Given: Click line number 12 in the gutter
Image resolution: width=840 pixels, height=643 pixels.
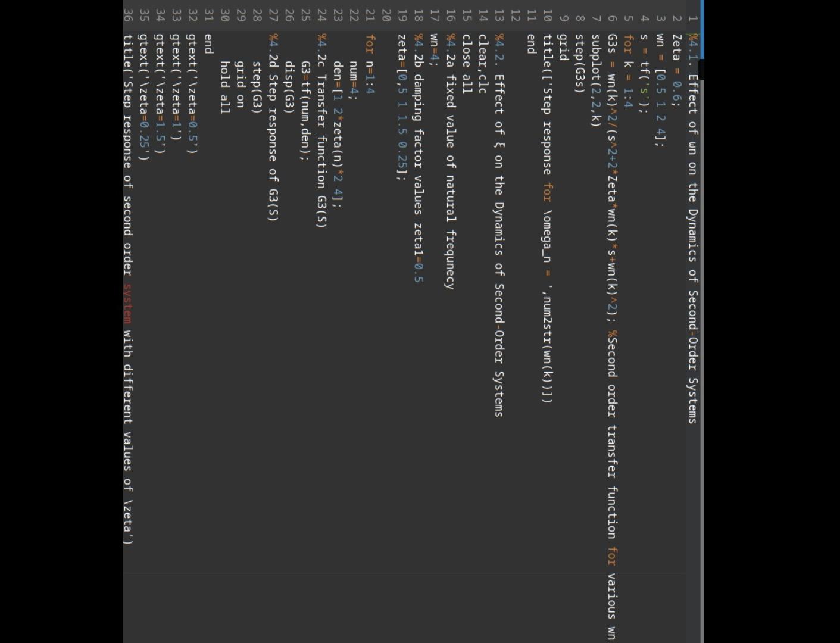Looking at the screenshot, I should (516, 14).
